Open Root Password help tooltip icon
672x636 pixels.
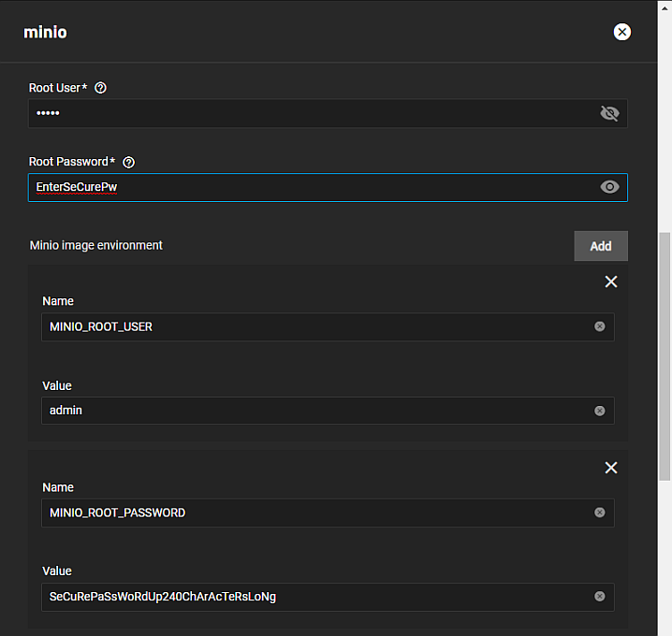pyautogui.click(x=129, y=162)
